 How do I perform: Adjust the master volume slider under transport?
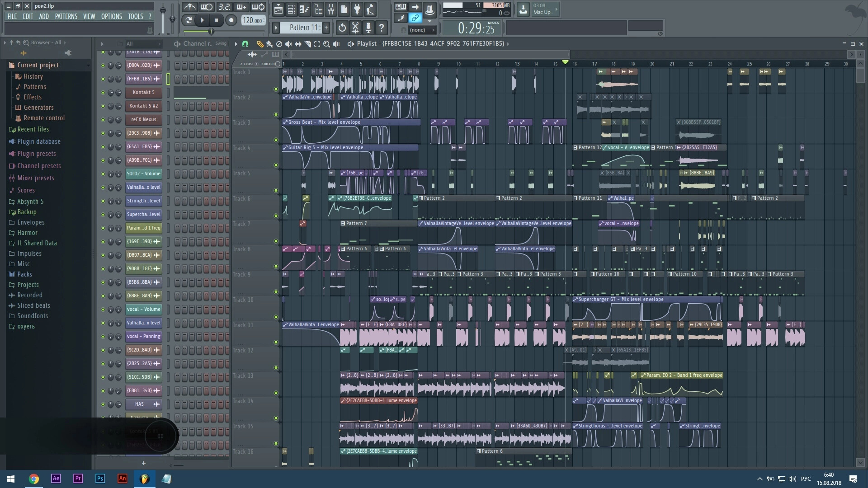click(211, 31)
